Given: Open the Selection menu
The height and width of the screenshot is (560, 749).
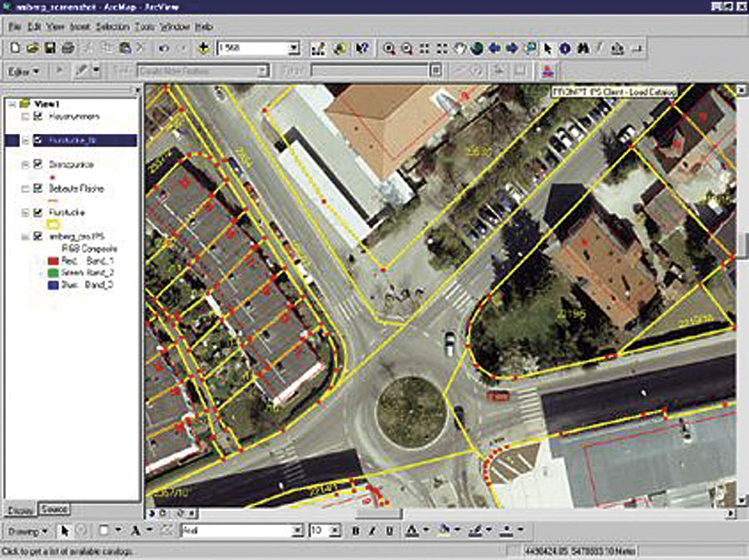Looking at the screenshot, I should (x=112, y=27).
